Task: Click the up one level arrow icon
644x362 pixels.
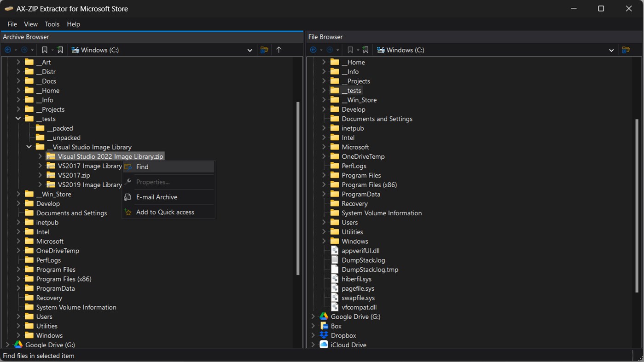Action: [279, 50]
